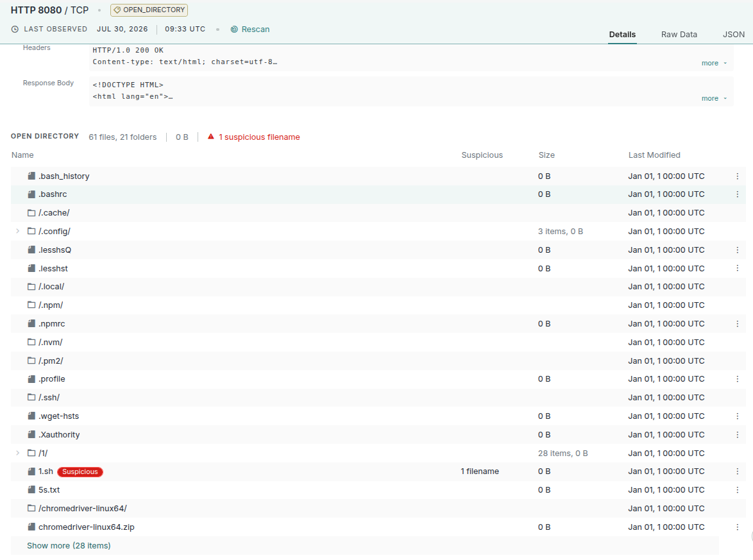This screenshot has width=753, height=560.
Task: Click the folder icon beside /.pm2/
Action: coord(31,361)
